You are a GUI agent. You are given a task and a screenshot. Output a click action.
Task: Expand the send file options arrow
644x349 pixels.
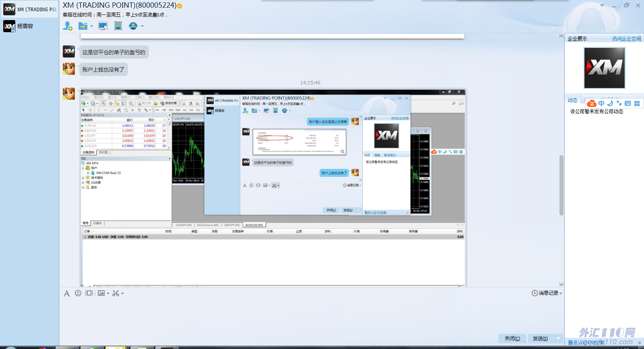(92, 26)
